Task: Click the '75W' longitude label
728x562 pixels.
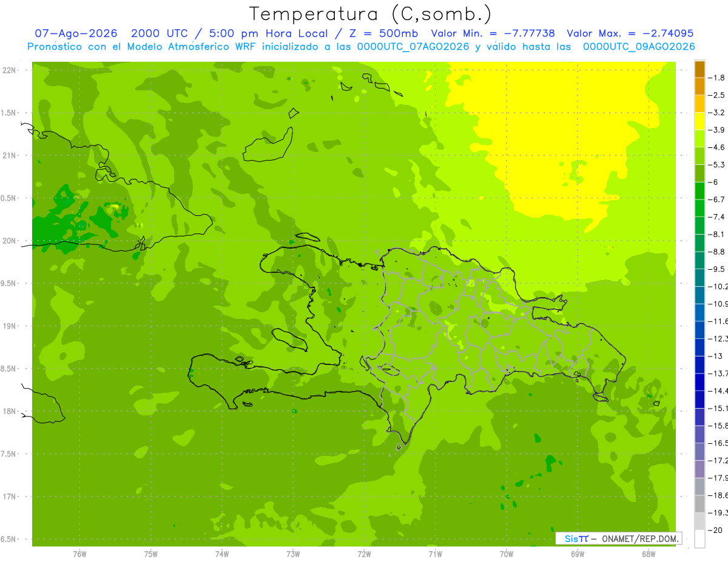Action: 151,554
